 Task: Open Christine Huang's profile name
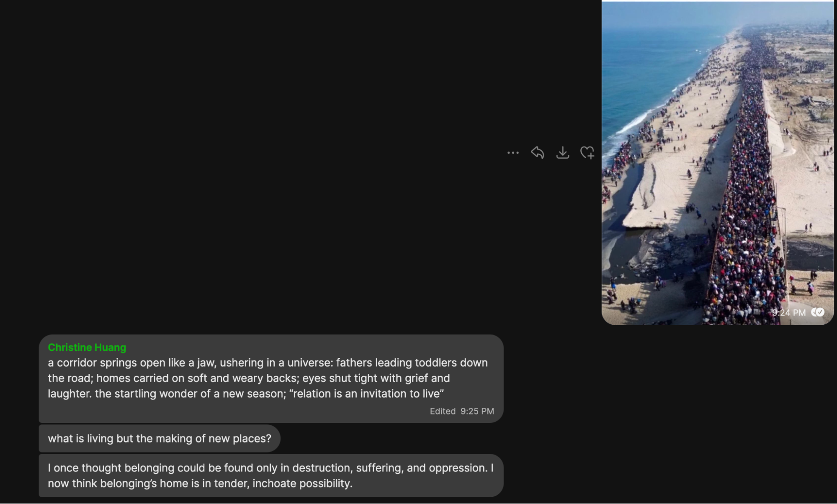point(87,347)
